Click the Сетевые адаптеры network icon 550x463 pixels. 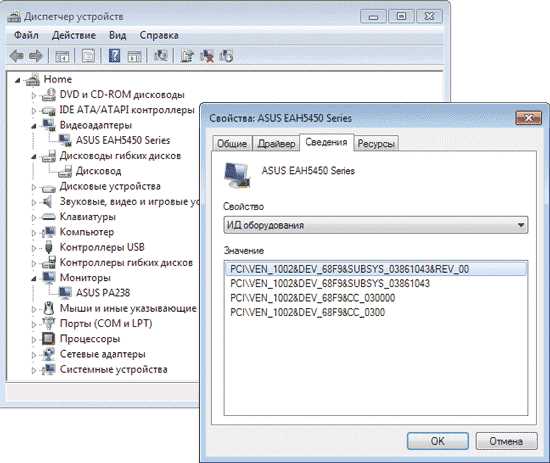(48, 354)
